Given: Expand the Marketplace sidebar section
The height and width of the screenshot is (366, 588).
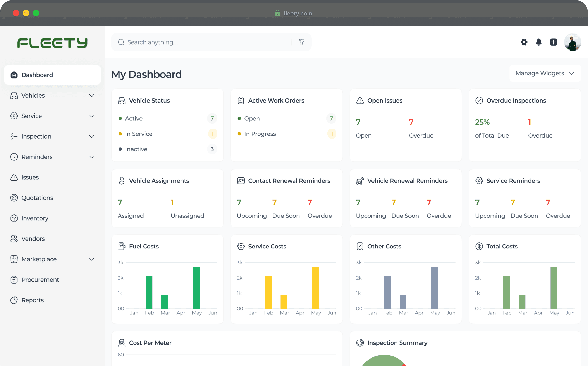Looking at the screenshot, I should pyautogui.click(x=92, y=259).
